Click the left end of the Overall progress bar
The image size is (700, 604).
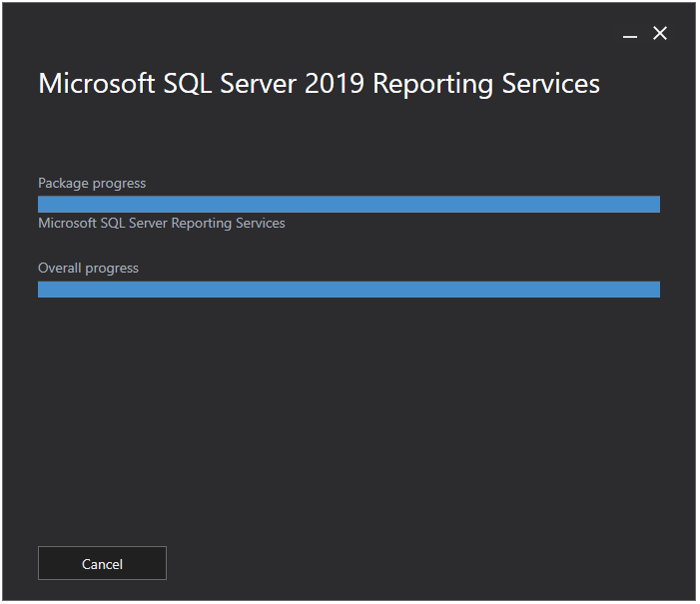click(45, 290)
